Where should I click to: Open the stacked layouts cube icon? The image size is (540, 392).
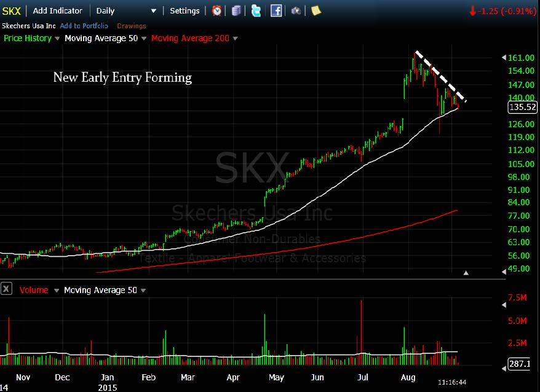(x=236, y=11)
